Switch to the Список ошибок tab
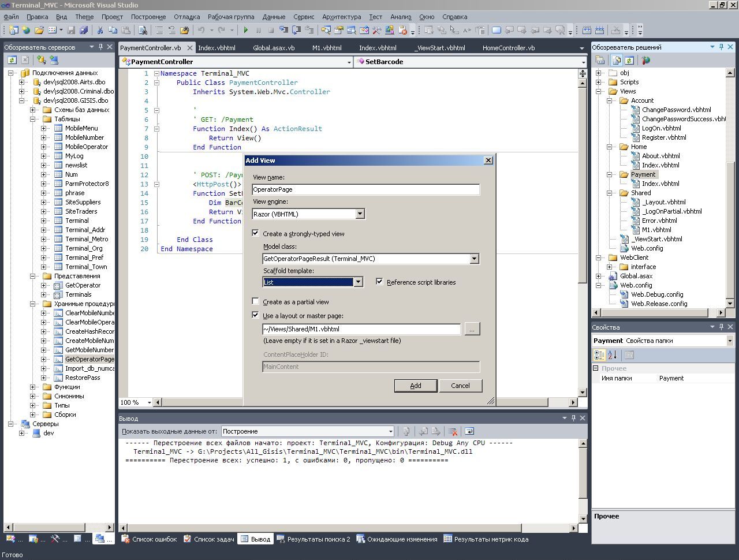 pos(149,539)
